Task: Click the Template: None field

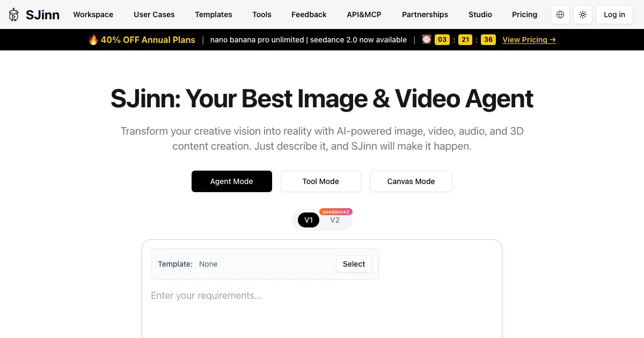Action: 265,264
